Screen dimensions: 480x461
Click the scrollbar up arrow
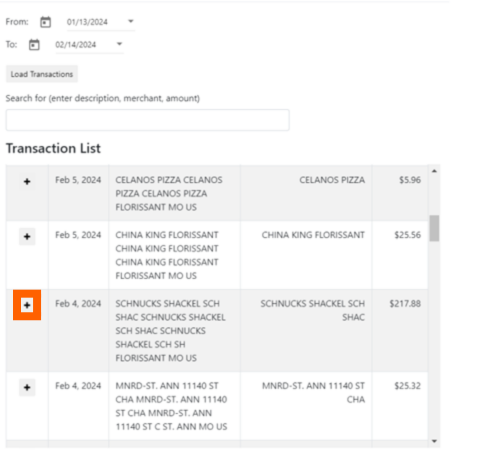pos(434,171)
